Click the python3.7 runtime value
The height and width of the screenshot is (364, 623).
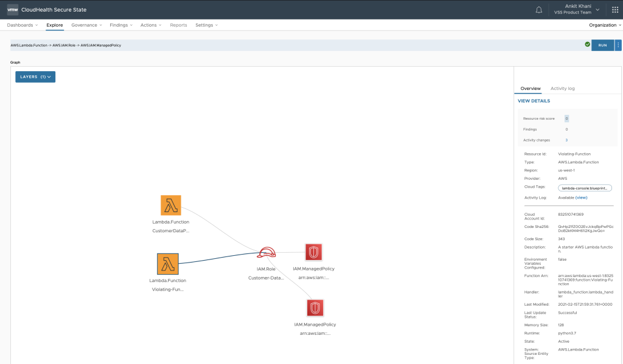pos(567,334)
